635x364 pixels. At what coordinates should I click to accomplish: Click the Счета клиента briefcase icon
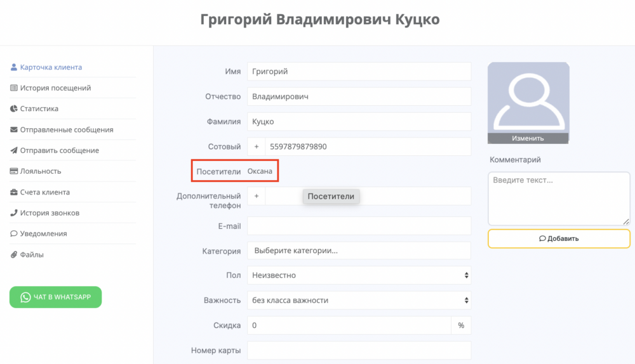[x=14, y=192]
